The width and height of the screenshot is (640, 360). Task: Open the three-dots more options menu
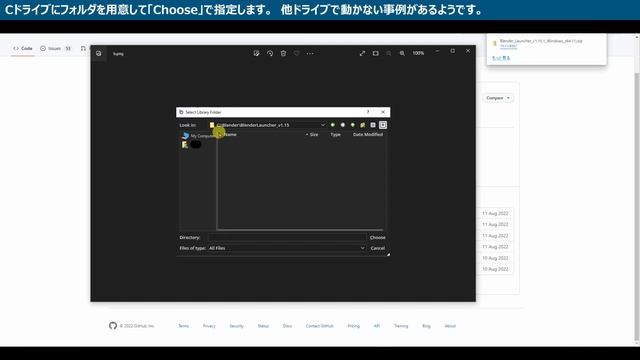[x=310, y=53]
